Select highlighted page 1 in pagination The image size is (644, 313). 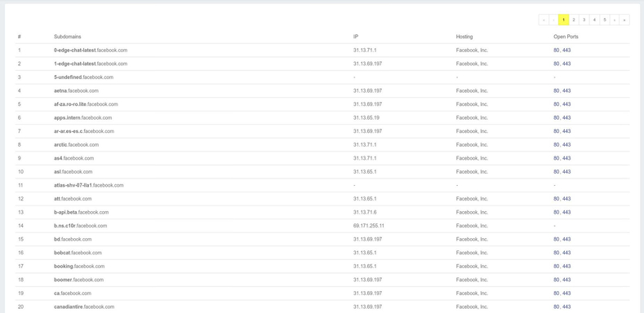(563, 20)
